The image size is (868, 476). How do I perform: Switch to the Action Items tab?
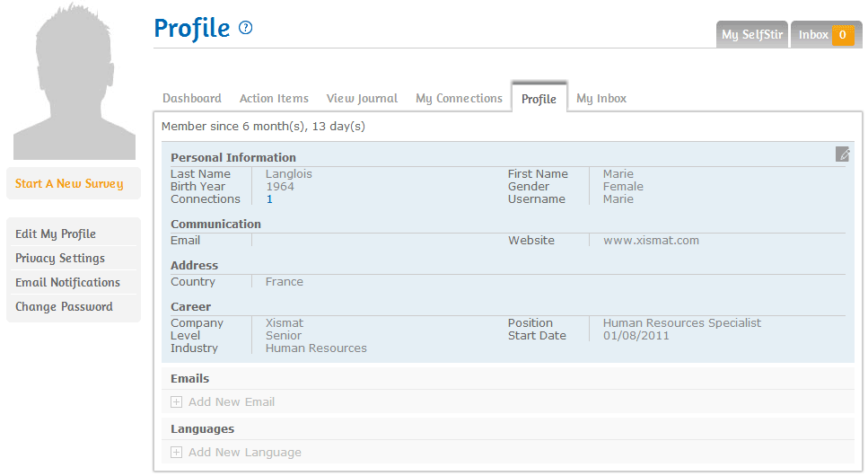point(274,99)
